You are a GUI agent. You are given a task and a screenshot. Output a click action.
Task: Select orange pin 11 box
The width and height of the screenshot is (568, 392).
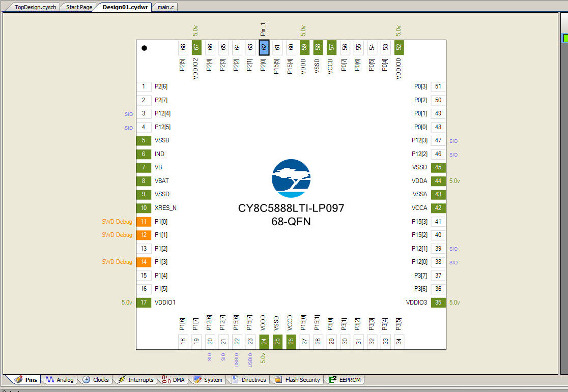[x=144, y=222]
